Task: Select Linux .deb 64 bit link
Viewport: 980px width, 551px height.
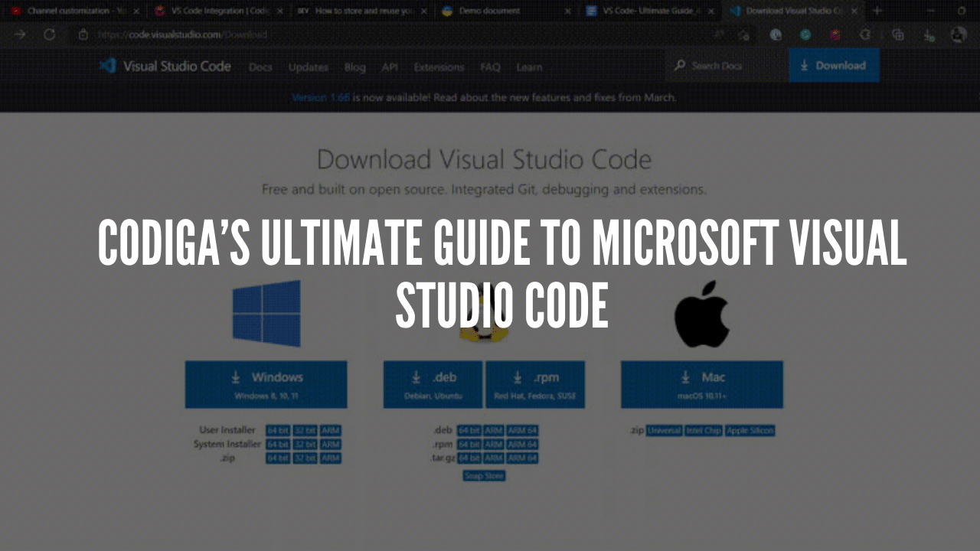Action: pos(469,431)
